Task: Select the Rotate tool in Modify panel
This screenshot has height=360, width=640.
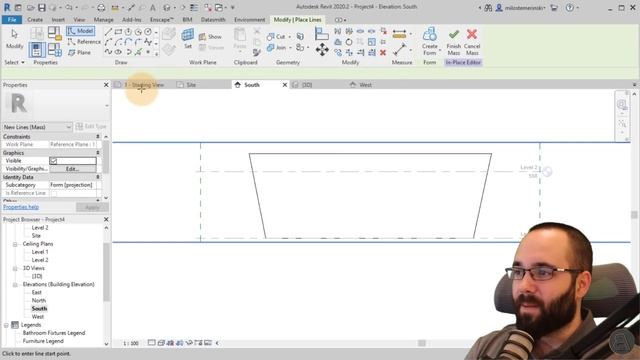Action: pos(349,42)
